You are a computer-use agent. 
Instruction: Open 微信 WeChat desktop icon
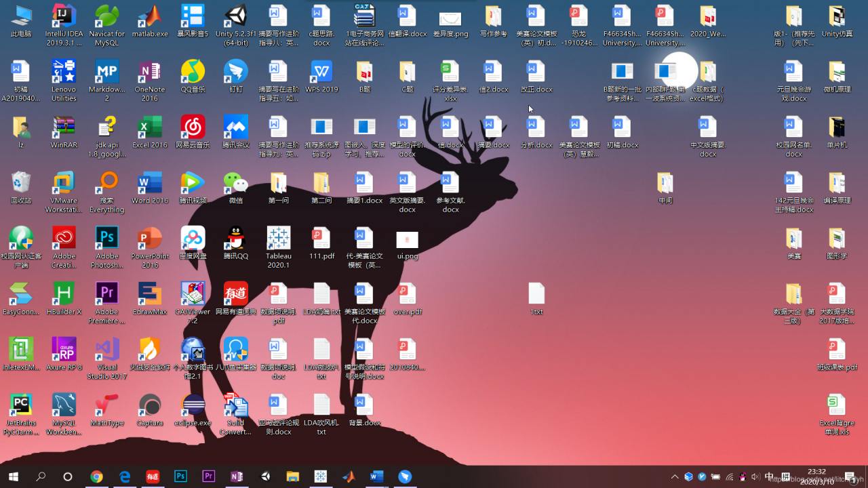pyautogui.click(x=236, y=188)
